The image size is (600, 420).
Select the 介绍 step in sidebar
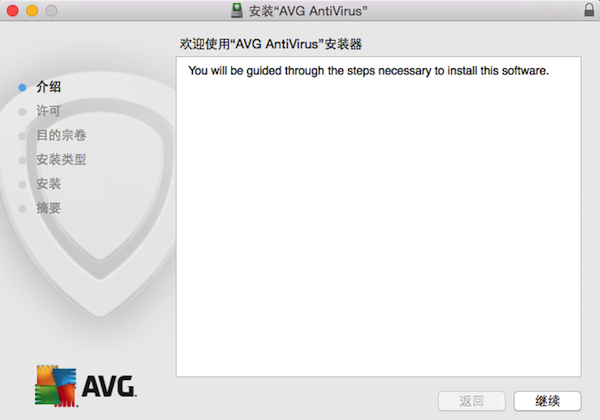coord(49,87)
